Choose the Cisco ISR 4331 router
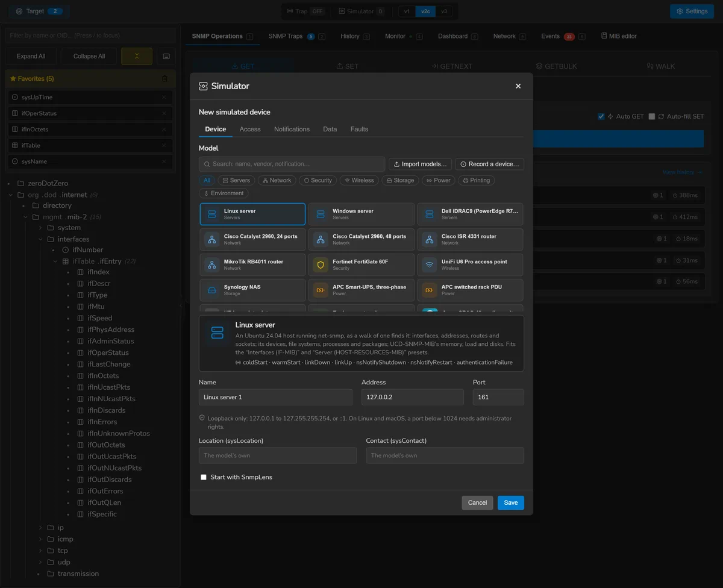 pyautogui.click(x=470, y=239)
